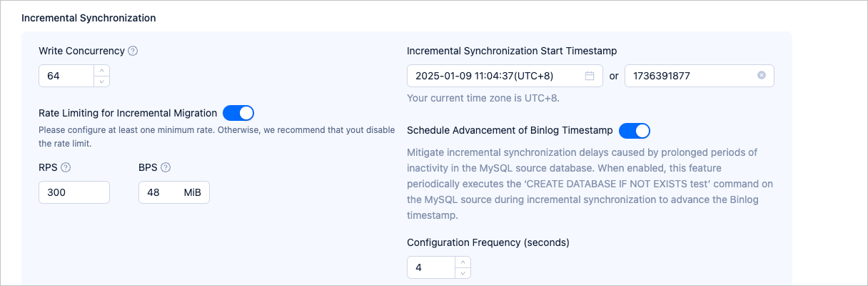Viewport: 868px width, 286px height.
Task: Clear the Unix timestamp 1736391877 field
Action: (762, 76)
